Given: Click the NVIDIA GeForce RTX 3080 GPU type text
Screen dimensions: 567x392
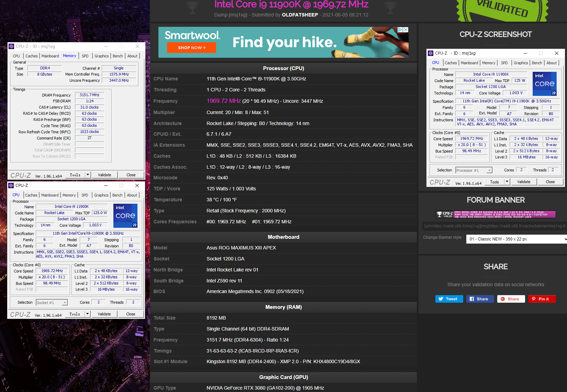Looking at the screenshot, I should click(265, 388).
